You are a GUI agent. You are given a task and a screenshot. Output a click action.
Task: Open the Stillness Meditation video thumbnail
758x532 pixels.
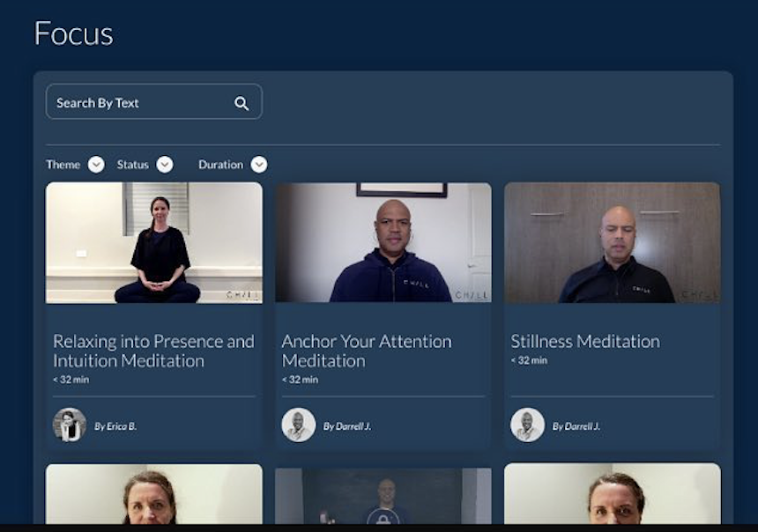pos(612,242)
